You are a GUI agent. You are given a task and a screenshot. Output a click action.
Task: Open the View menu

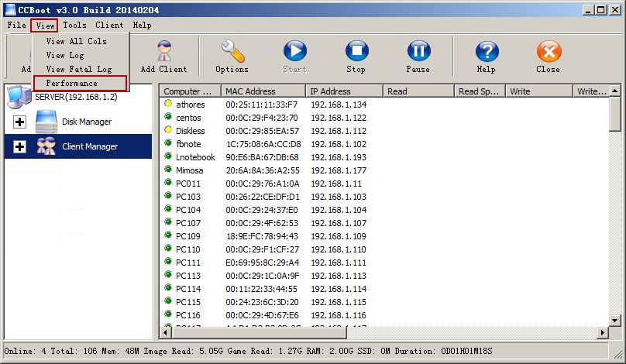tap(45, 26)
